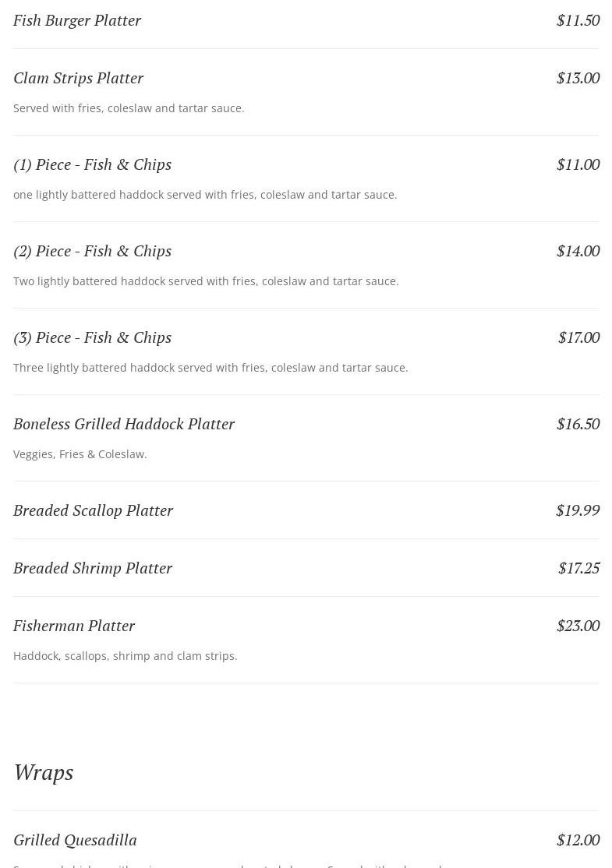
Task: Click the $19.99 Breaded Scallop price
Action: 578,510
